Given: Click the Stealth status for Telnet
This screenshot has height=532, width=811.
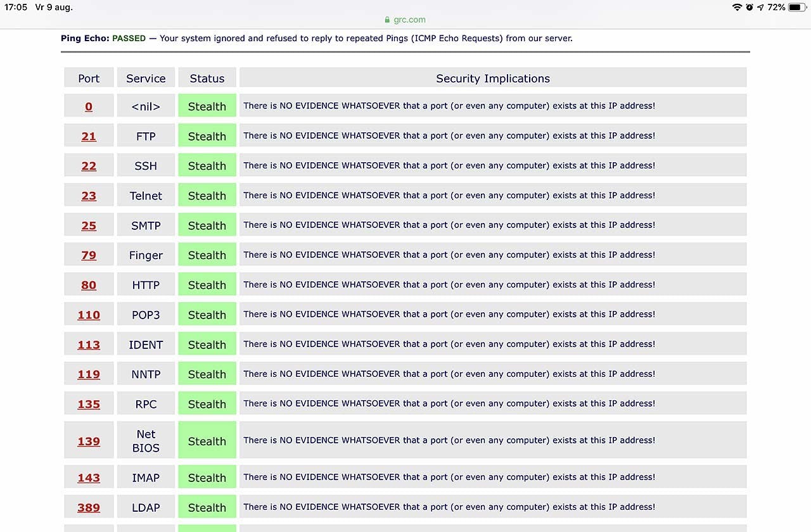Looking at the screenshot, I should pos(207,196).
